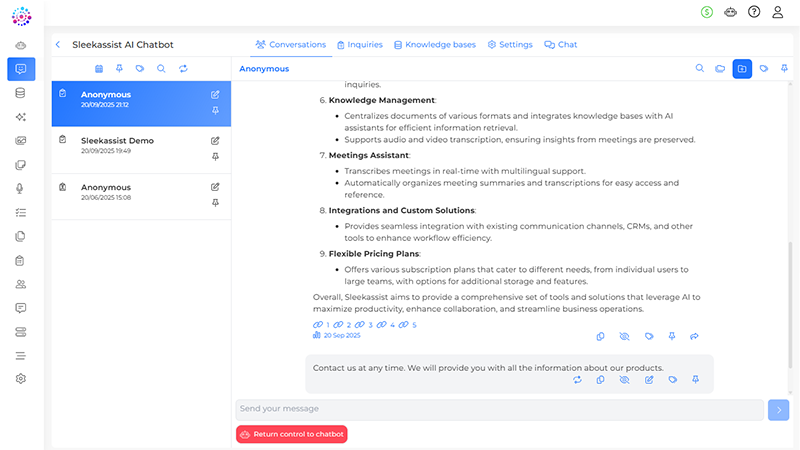The width and height of the screenshot is (800, 450).
Task: Click edit icon on Sleekassist Demo conversation
Action: tap(215, 141)
